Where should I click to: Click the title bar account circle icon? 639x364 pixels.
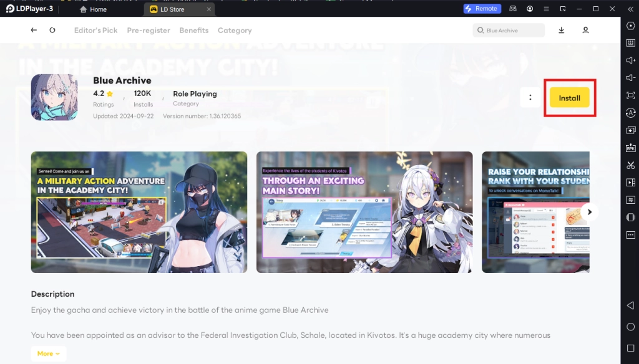530,9
